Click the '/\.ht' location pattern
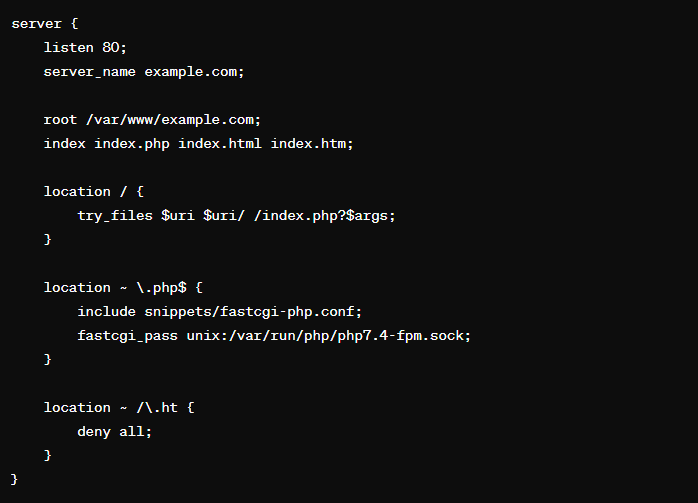The image size is (698, 503). (x=157, y=408)
